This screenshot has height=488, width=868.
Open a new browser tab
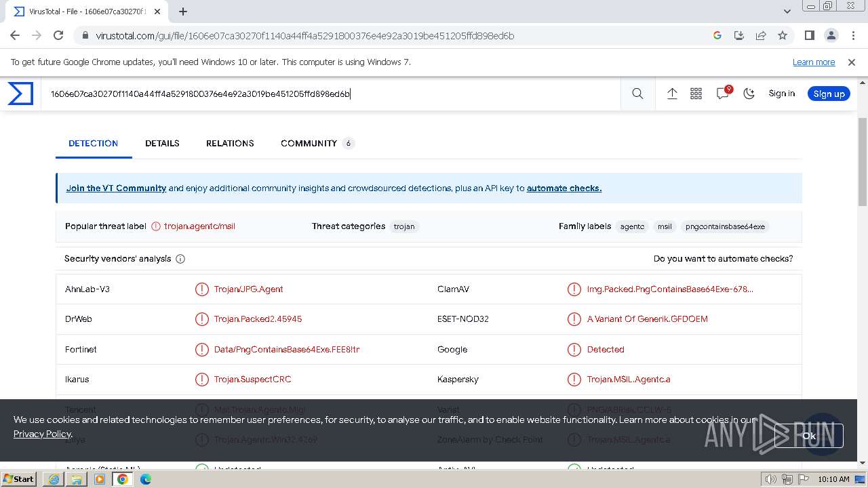click(183, 12)
